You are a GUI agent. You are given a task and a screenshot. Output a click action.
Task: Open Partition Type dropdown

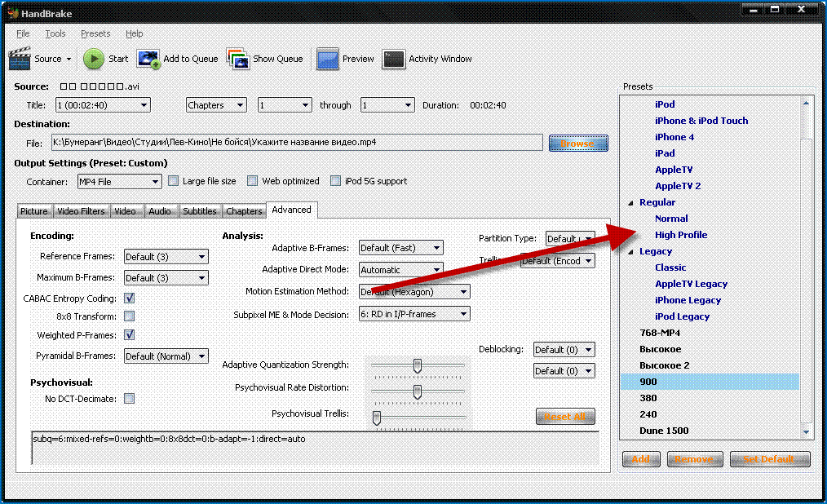570,239
